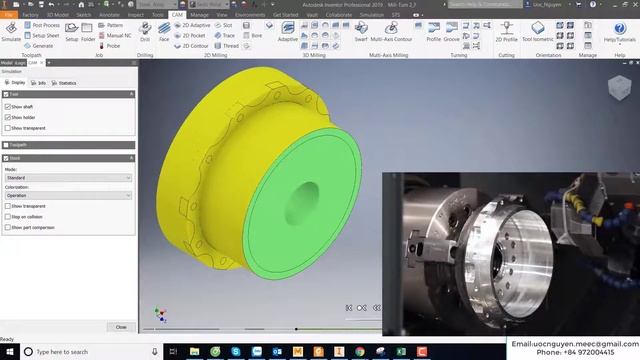Switch to the Info tab in Simulation panel
Image resolution: width=640 pixels, height=360 pixels.
[38, 83]
